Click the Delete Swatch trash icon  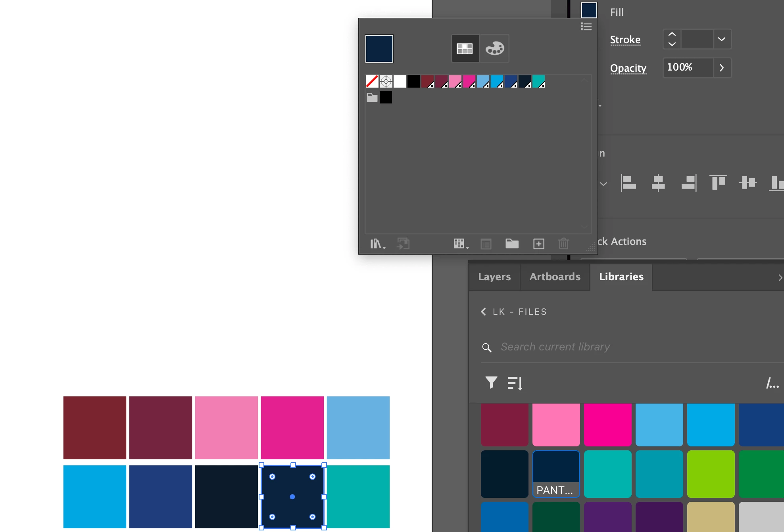tap(563, 243)
